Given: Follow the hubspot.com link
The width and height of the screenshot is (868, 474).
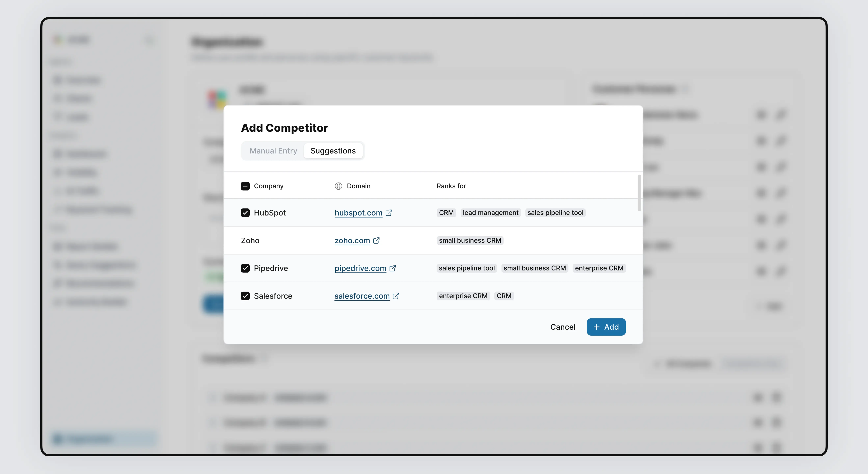Looking at the screenshot, I should coord(358,213).
